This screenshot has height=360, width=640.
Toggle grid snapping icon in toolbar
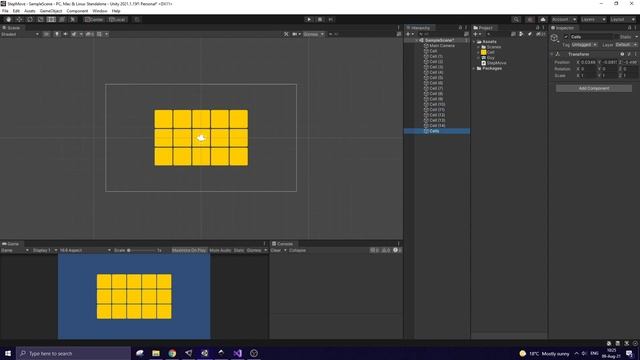[x=137, y=20]
